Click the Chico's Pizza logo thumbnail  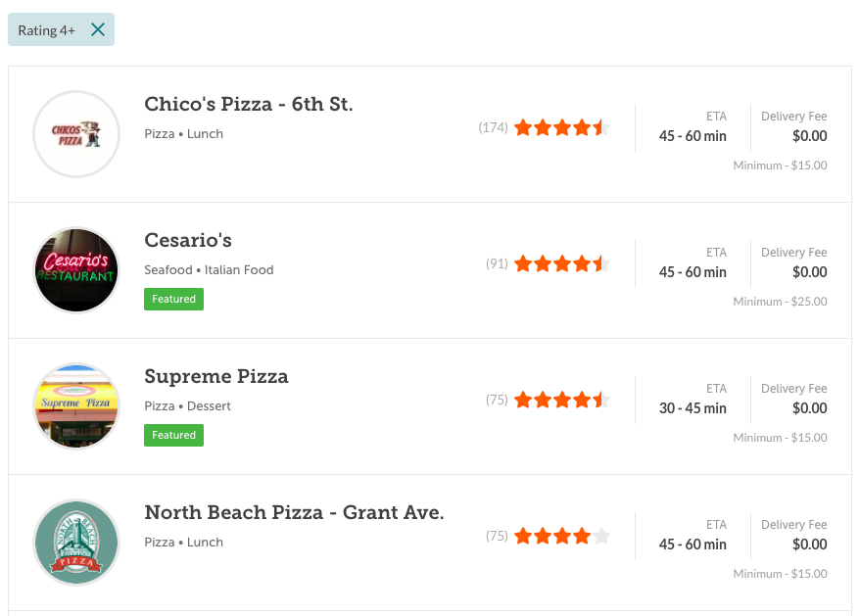pyautogui.click(x=76, y=134)
